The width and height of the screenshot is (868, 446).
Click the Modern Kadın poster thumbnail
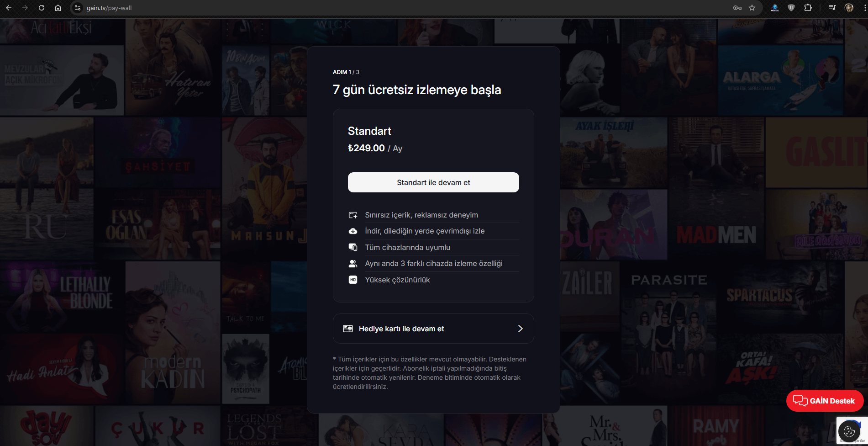click(173, 332)
